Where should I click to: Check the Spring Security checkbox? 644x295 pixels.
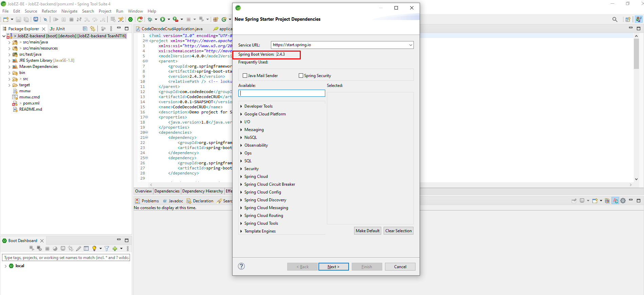point(301,76)
